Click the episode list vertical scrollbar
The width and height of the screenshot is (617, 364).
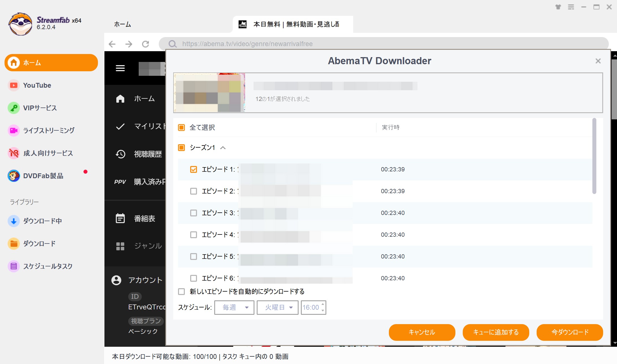pos(594,156)
